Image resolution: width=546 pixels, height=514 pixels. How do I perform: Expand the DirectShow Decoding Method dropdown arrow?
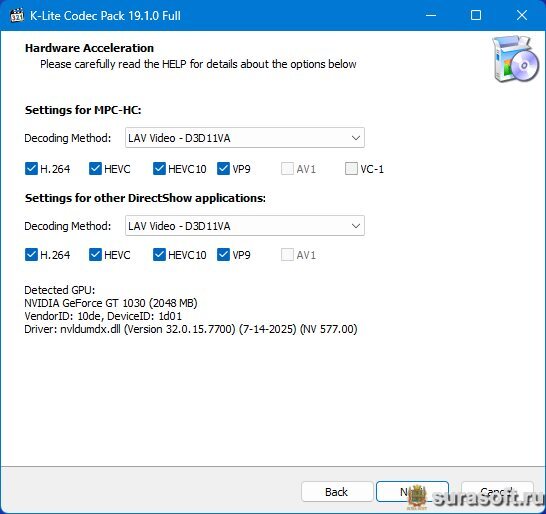[356, 226]
